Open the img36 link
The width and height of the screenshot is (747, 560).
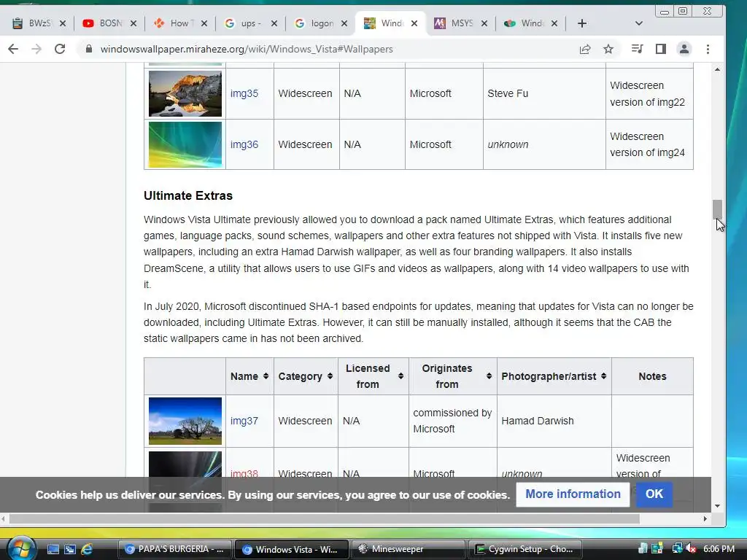point(244,144)
